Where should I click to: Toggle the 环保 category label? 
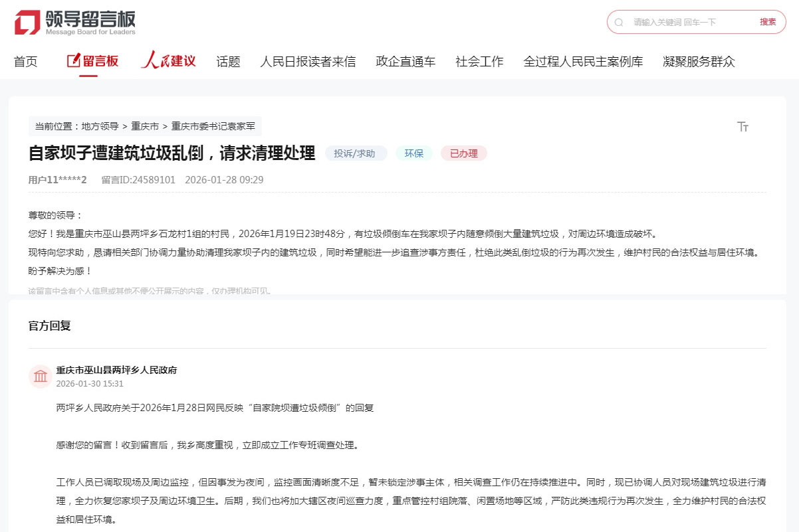coord(413,153)
